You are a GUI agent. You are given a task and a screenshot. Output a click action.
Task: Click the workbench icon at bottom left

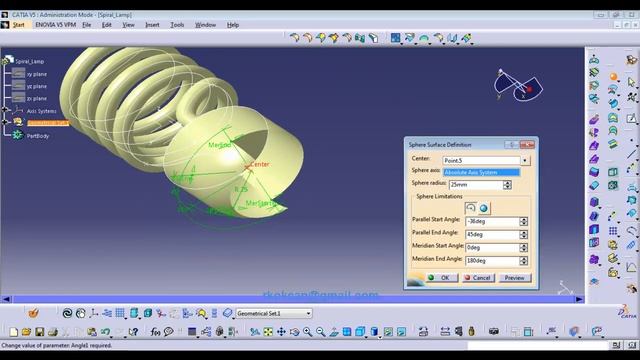click(33, 313)
